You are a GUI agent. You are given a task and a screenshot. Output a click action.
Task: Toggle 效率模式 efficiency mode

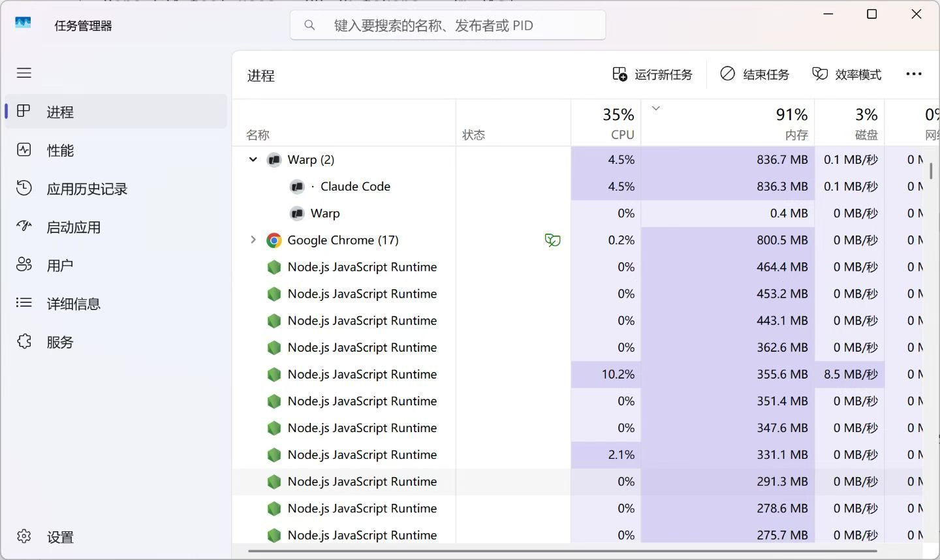tap(847, 74)
